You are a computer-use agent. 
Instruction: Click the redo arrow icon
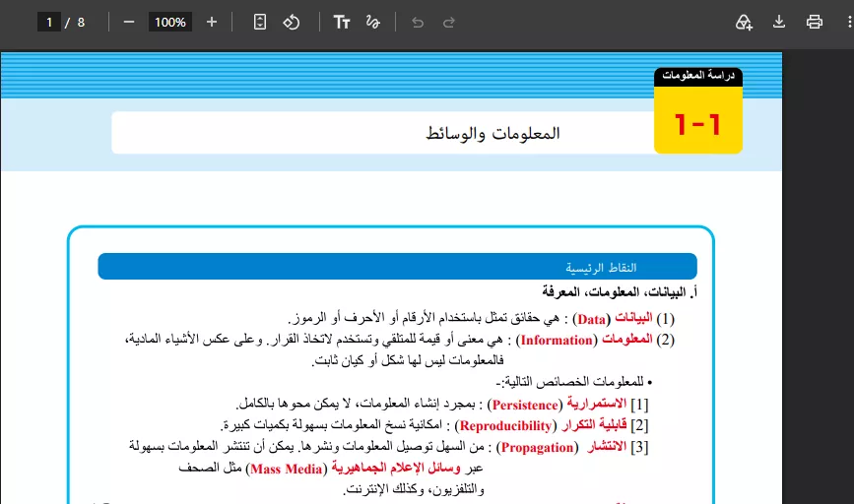click(x=449, y=23)
